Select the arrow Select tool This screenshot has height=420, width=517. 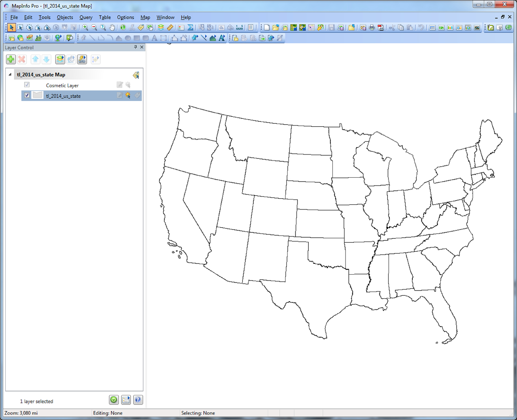coord(11,27)
